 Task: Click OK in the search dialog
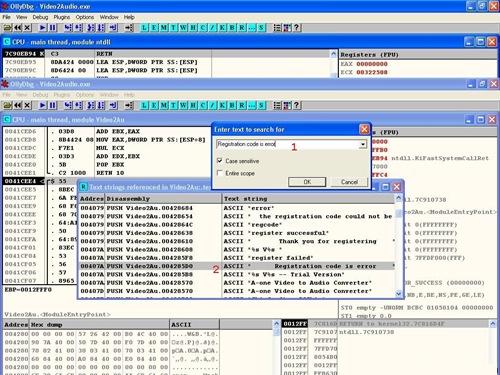(307, 182)
